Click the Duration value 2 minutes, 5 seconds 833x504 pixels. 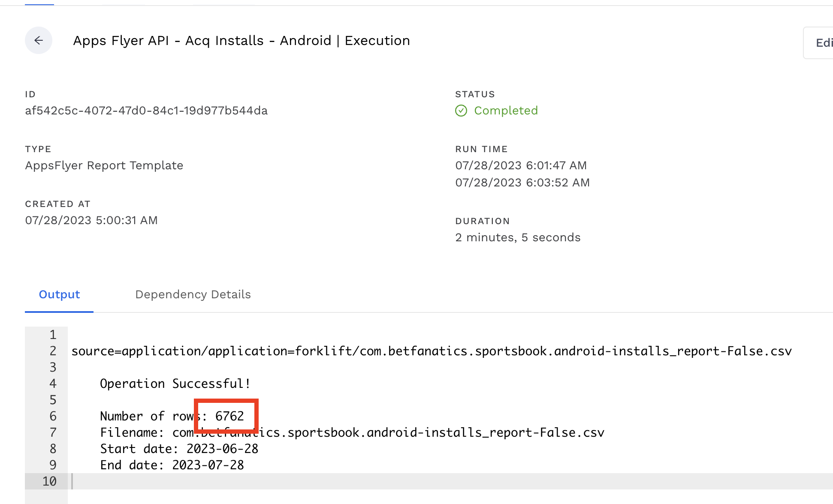(518, 237)
